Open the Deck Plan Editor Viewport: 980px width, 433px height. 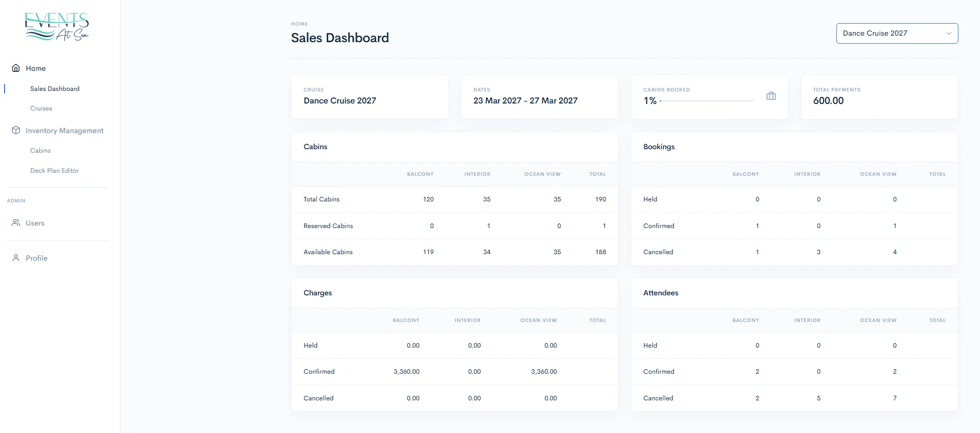click(x=54, y=171)
